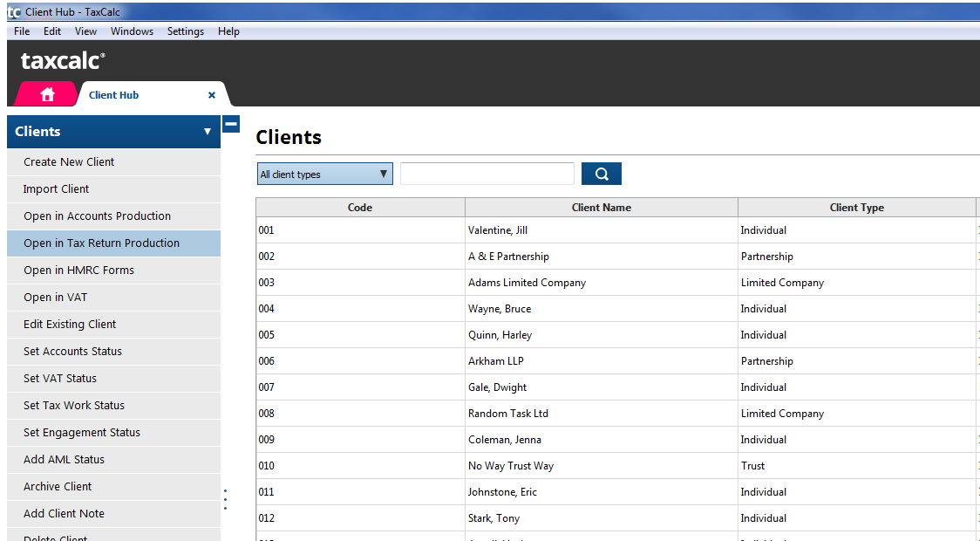
Task: Expand the Clients panel dropdown arrow
Action: [x=208, y=132]
